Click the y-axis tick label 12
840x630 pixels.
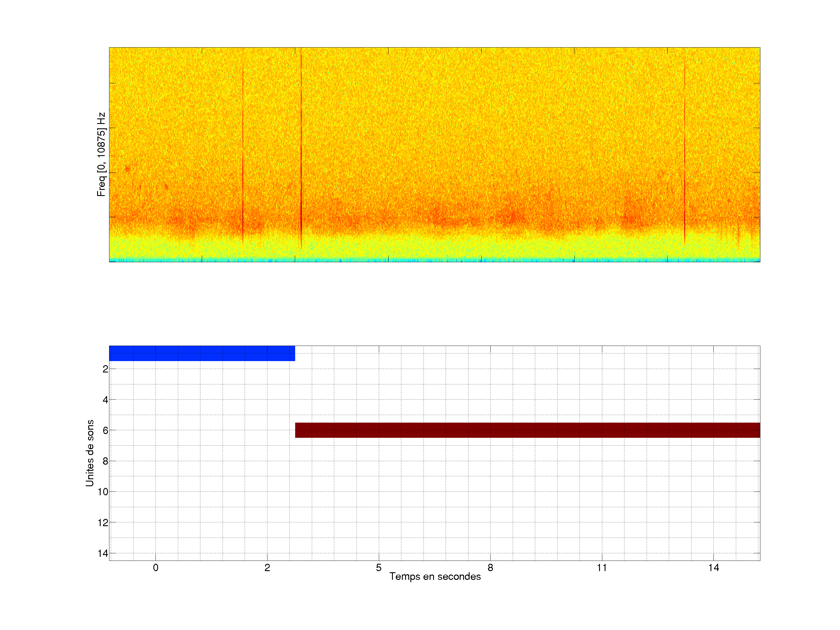click(103, 523)
